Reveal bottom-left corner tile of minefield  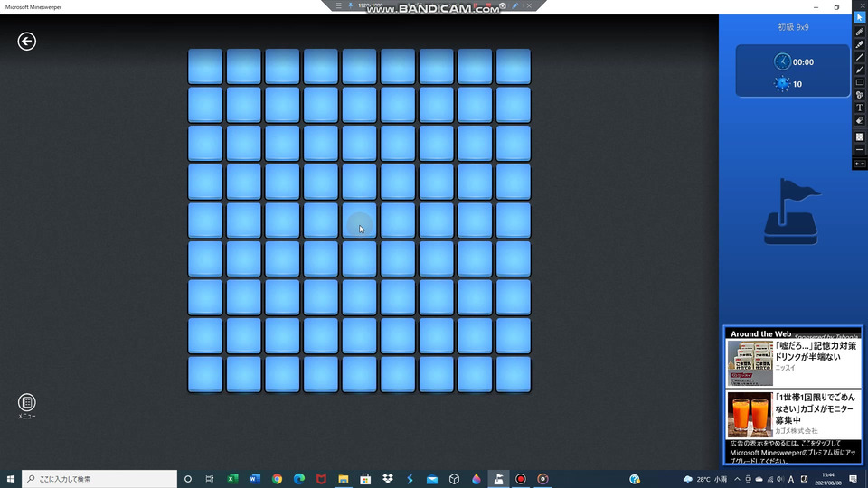tap(205, 374)
